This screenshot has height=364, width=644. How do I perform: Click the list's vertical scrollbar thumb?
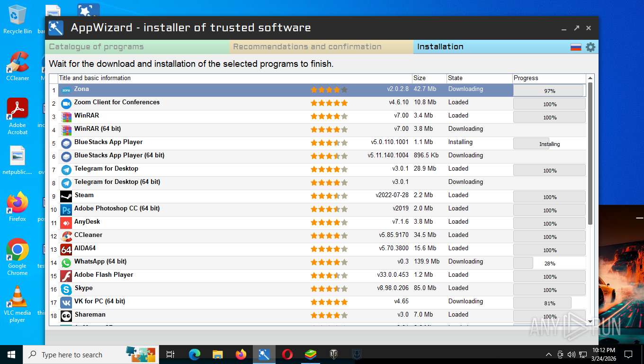click(x=590, y=154)
